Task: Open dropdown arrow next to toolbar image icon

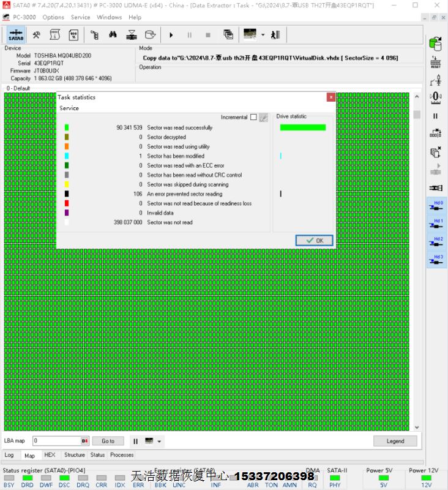Action: (x=263, y=35)
